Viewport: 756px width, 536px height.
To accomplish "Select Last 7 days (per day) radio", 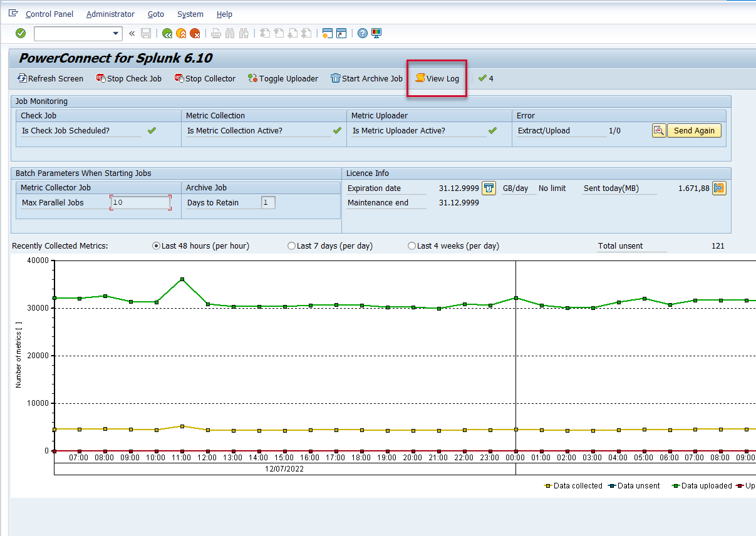I will click(291, 246).
